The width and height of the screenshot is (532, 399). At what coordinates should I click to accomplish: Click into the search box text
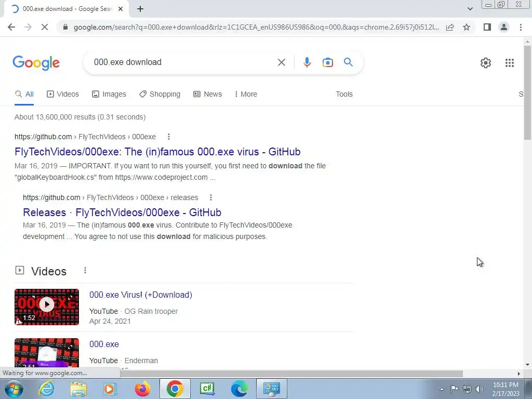[128, 62]
